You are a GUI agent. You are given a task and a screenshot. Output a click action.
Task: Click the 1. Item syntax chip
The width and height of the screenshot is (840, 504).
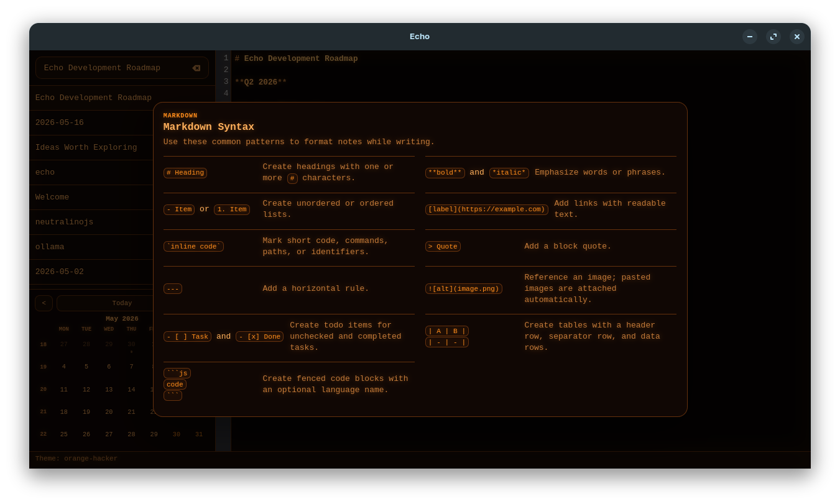point(232,209)
